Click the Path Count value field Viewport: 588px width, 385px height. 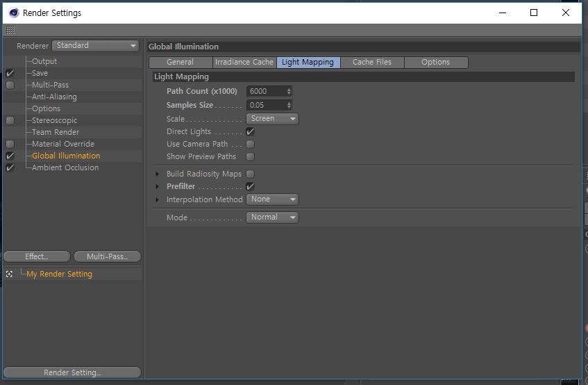(267, 91)
